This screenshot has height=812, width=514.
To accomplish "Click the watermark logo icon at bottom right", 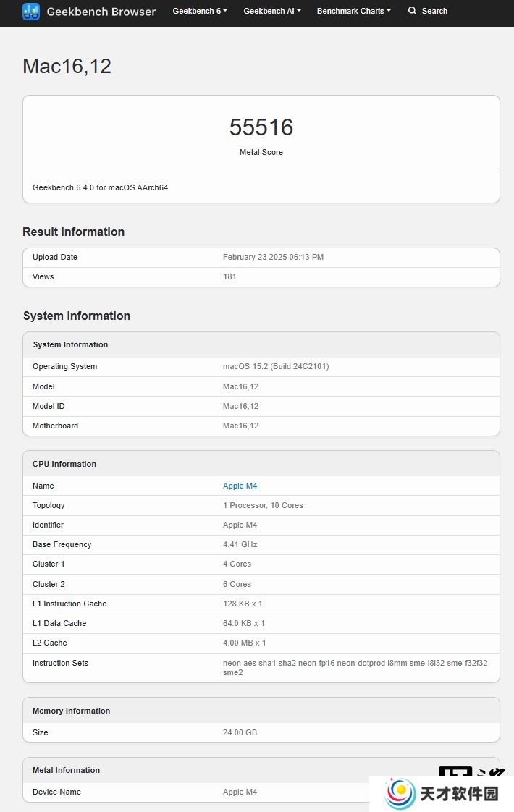I will click(x=400, y=793).
